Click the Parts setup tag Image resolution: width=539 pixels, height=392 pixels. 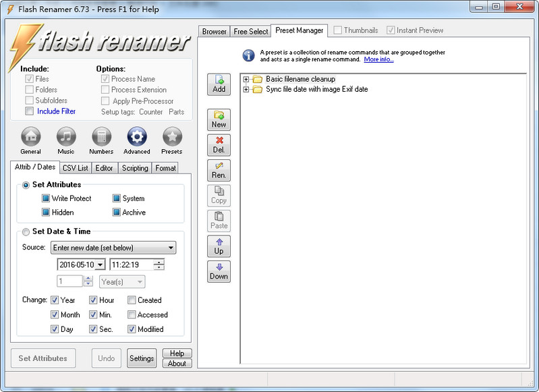click(x=176, y=112)
